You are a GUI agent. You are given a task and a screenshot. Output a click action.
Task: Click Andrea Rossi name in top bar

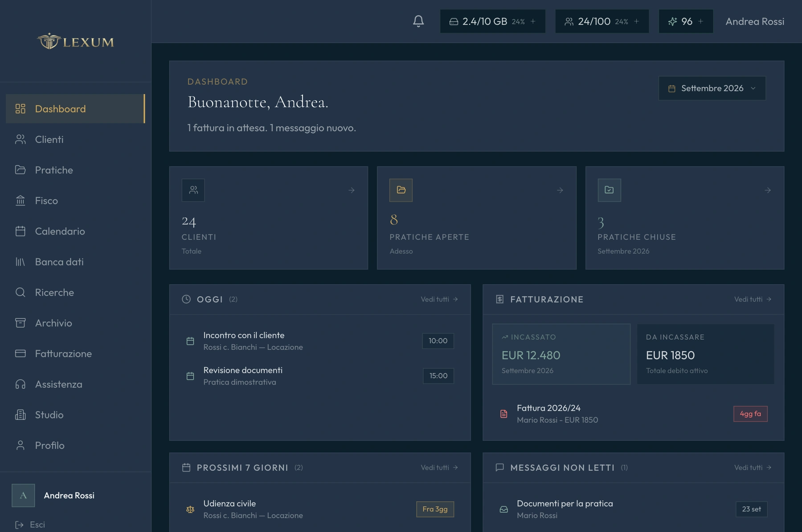(755, 21)
